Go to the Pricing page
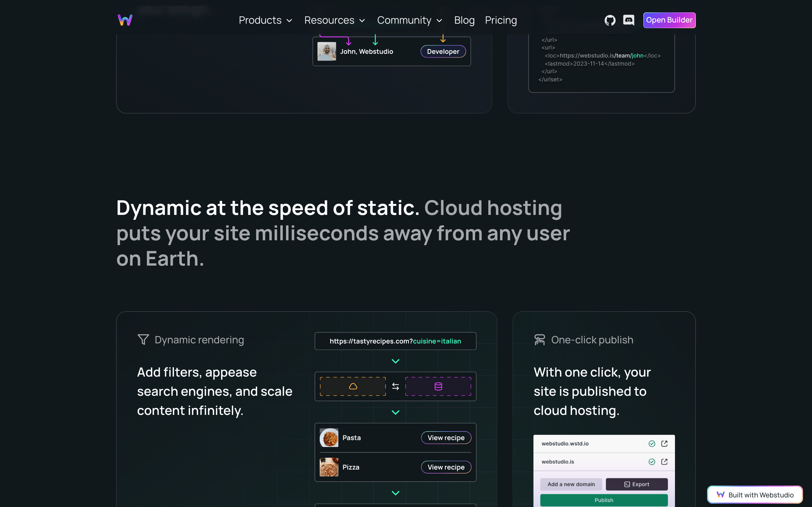The height and width of the screenshot is (507, 812). (x=501, y=20)
